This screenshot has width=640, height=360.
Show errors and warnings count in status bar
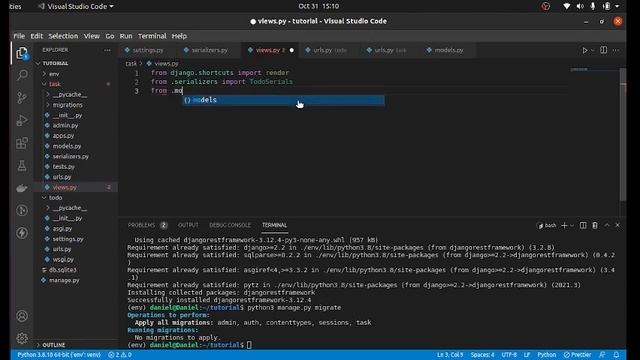[x=120, y=355]
